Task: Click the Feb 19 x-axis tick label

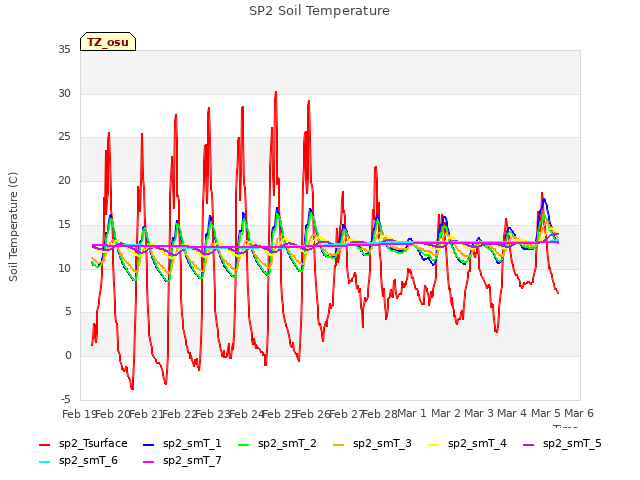Action: 79,414
